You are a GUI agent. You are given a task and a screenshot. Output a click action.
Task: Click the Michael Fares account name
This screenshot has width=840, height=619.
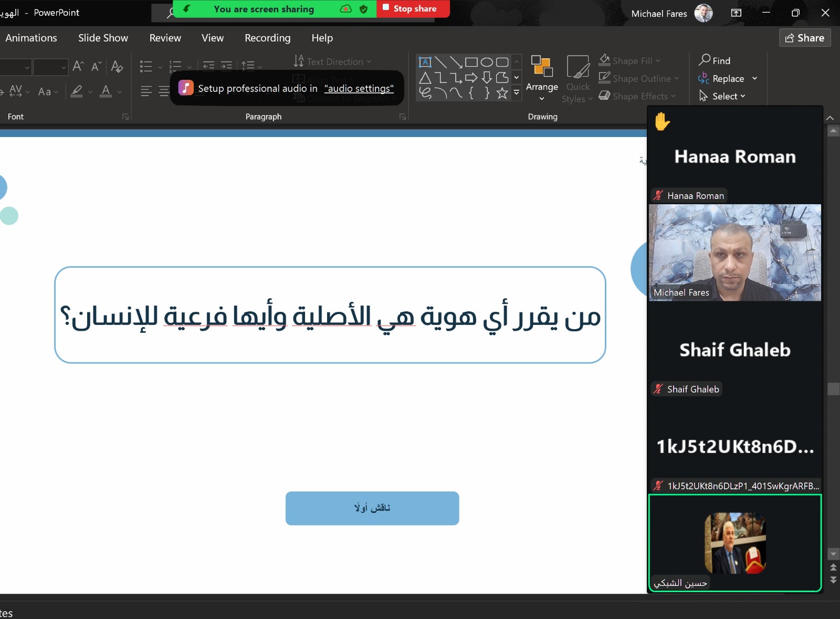pyautogui.click(x=659, y=14)
